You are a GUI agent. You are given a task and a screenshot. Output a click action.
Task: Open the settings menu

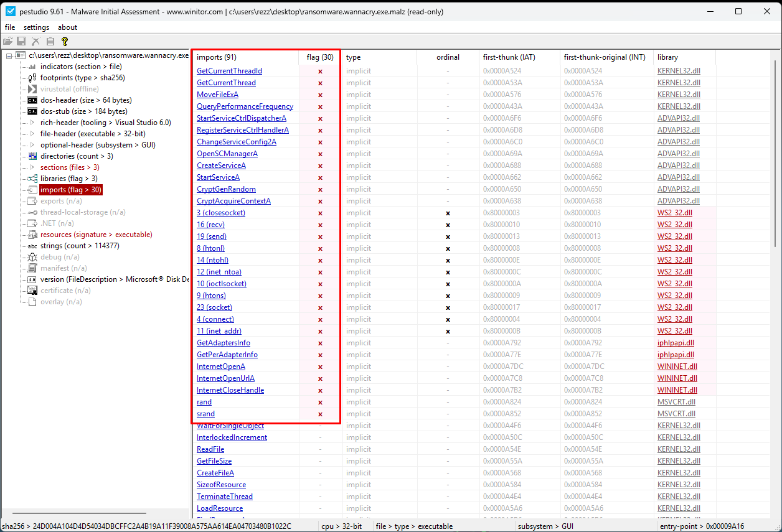(x=36, y=27)
